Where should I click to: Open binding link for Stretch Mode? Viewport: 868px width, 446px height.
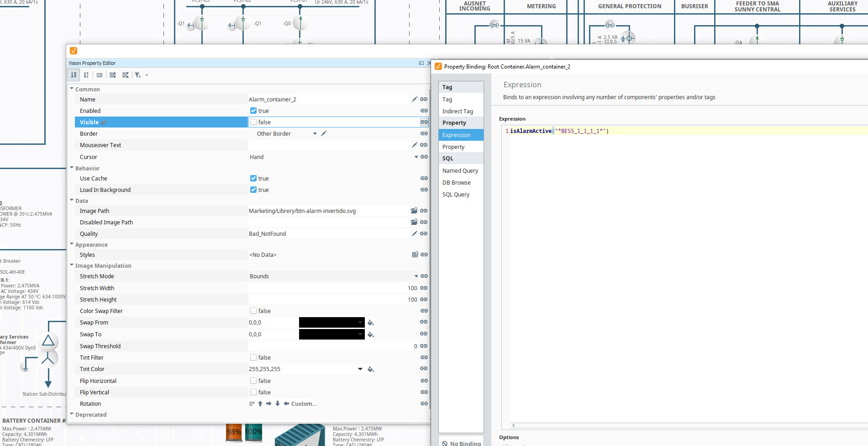[x=424, y=276]
